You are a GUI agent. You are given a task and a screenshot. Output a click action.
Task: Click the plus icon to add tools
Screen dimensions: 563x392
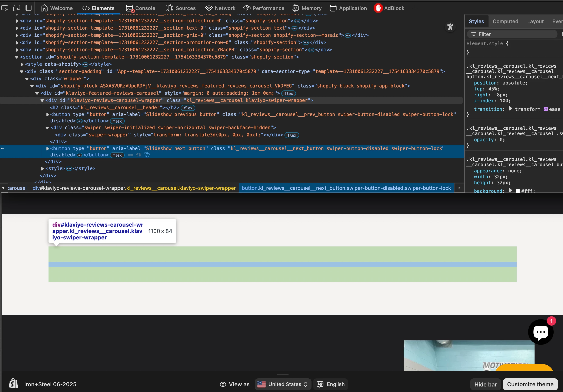(x=415, y=8)
